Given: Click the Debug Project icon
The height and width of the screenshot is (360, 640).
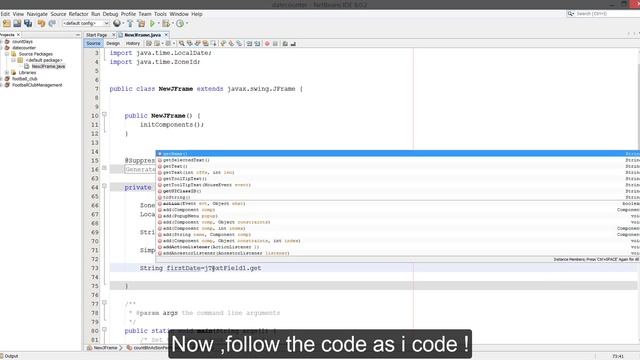Looking at the screenshot, I should point(166,24).
